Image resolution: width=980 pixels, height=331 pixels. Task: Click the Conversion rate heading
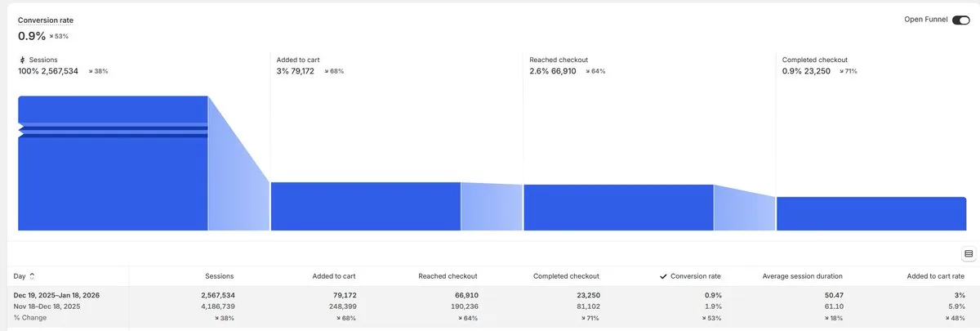tap(46, 20)
